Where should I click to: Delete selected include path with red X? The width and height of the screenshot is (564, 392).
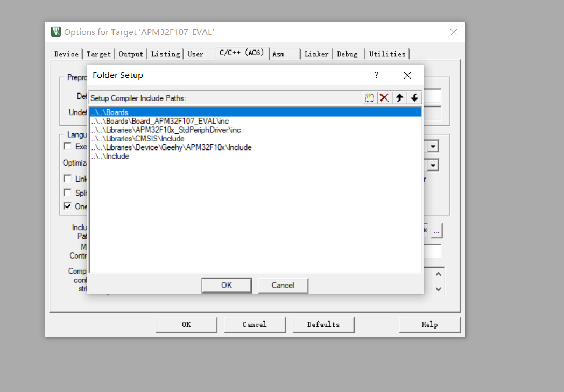384,98
